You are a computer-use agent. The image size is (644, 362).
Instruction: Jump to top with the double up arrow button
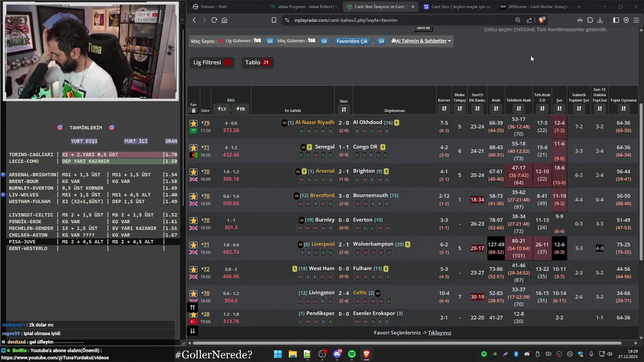(x=192, y=307)
